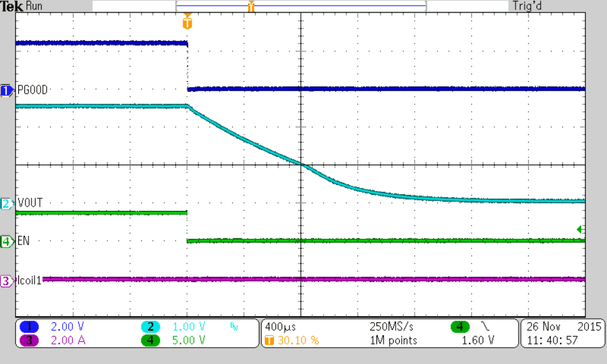Click the 11:40:57 time readout

[x=551, y=340]
